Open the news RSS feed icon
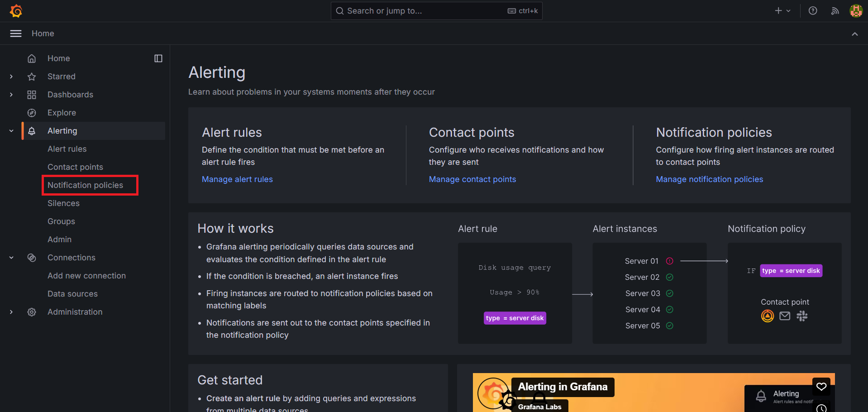 pos(835,11)
